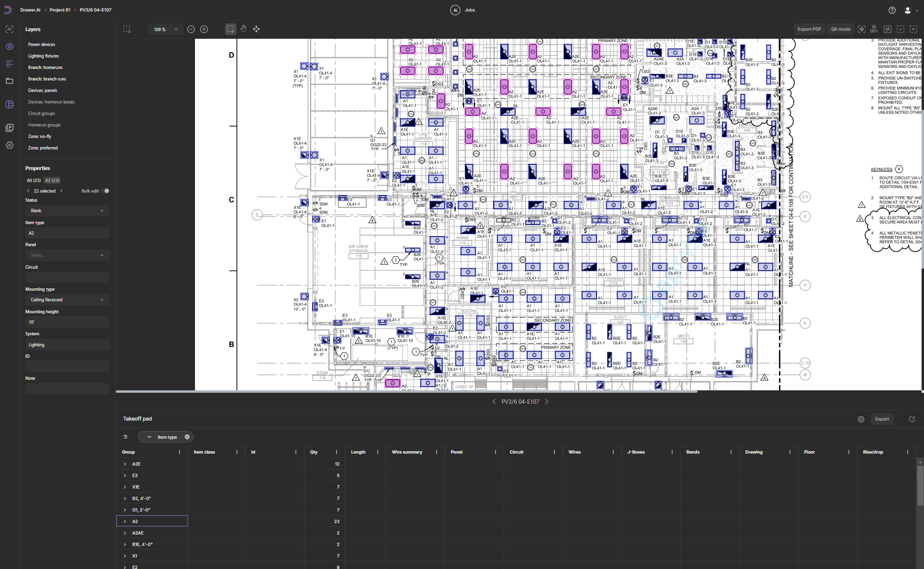This screenshot has height=569, width=924.
Task: Select the Pan hand tool
Action: (243, 29)
